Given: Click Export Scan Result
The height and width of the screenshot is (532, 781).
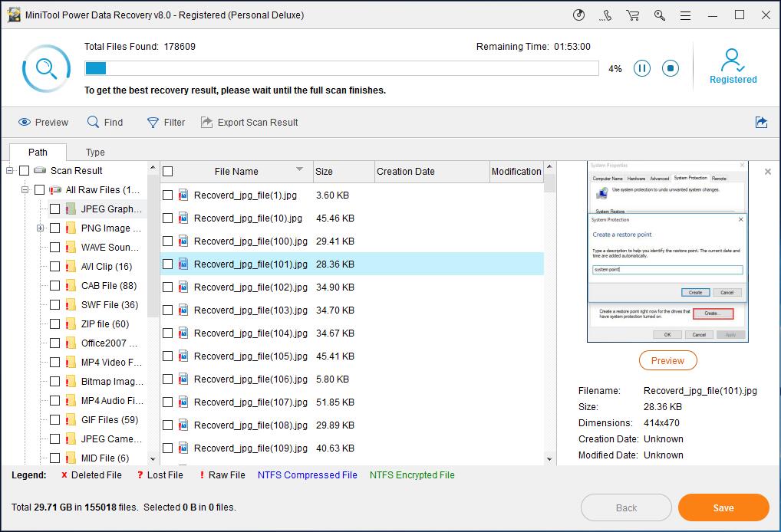Looking at the screenshot, I should click(x=249, y=123).
